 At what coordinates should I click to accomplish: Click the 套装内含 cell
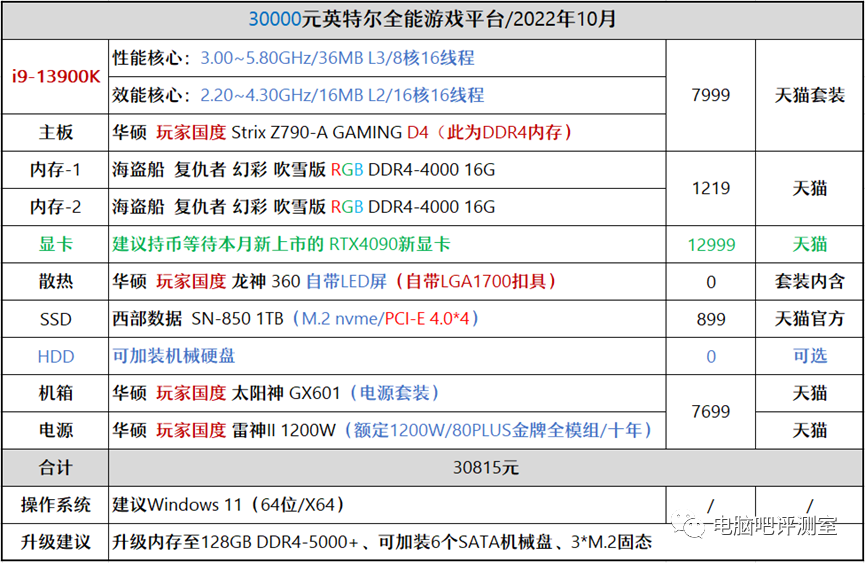click(809, 282)
